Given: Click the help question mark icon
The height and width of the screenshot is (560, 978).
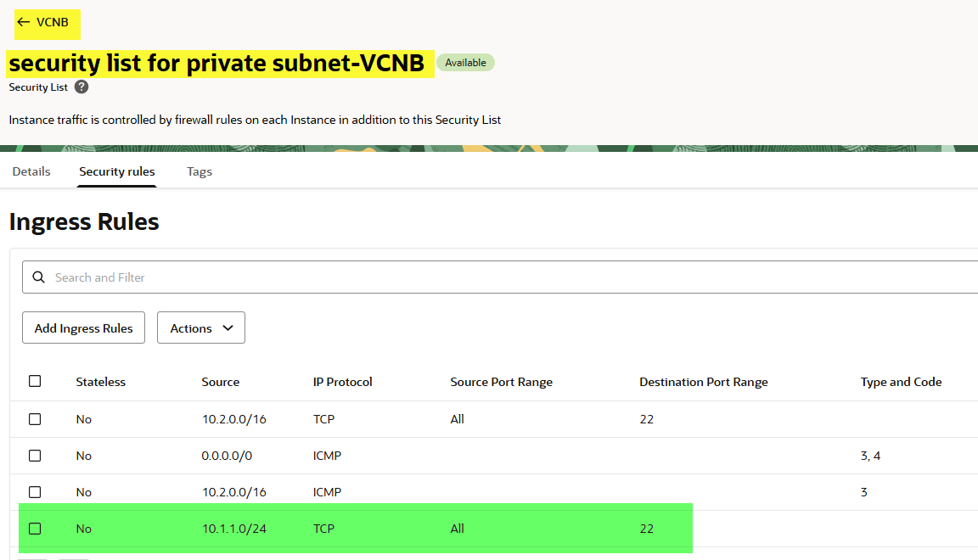Looking at the screenshot, I should [81, 87].
